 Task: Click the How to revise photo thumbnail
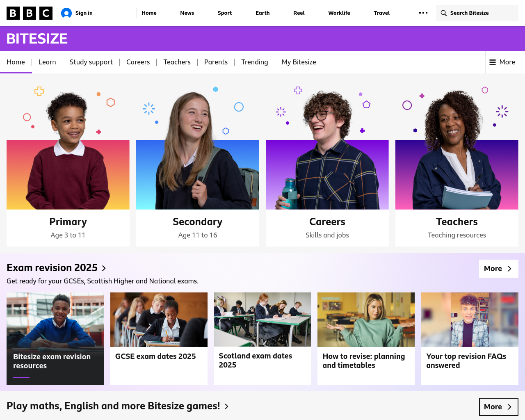click(x=366, y=320)
